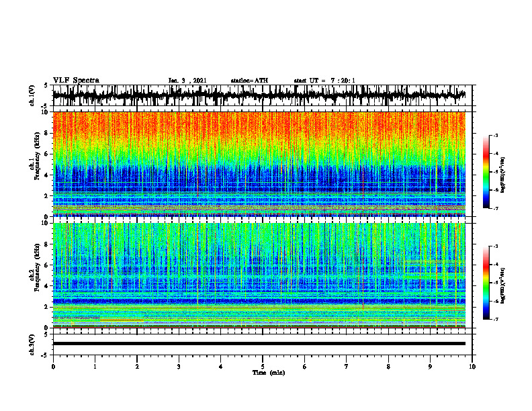Click the ch.1 color scale bar
This screenshot has width=532, height=411.
[x=486, y=172]
